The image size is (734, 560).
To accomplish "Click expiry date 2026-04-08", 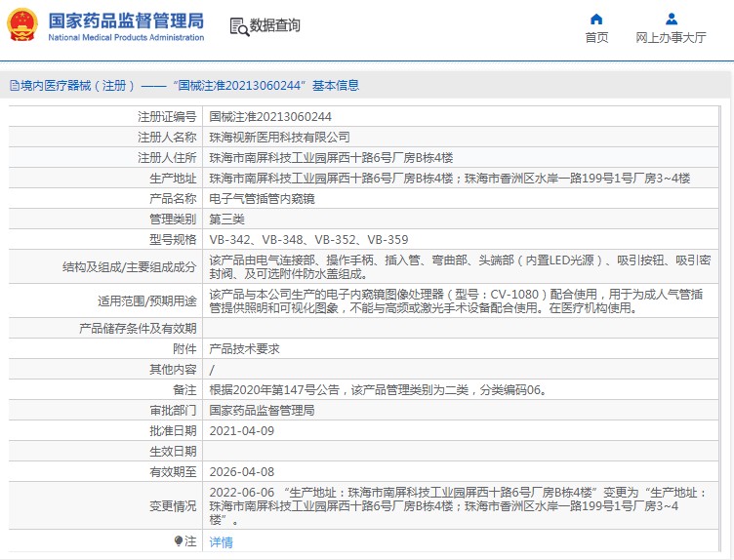I will click(x=241, y=471).
